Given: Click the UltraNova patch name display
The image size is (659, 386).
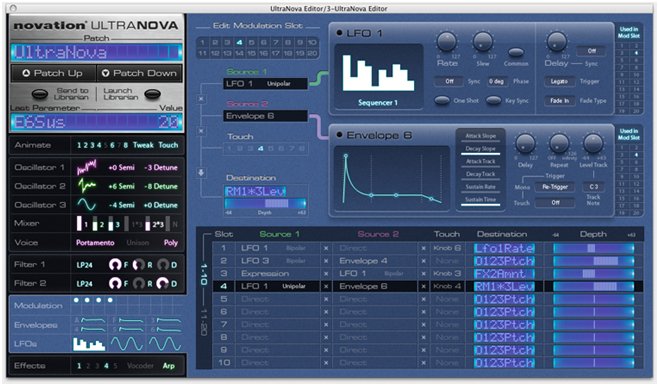Looking at the screenshot, I should pos(97,53).
